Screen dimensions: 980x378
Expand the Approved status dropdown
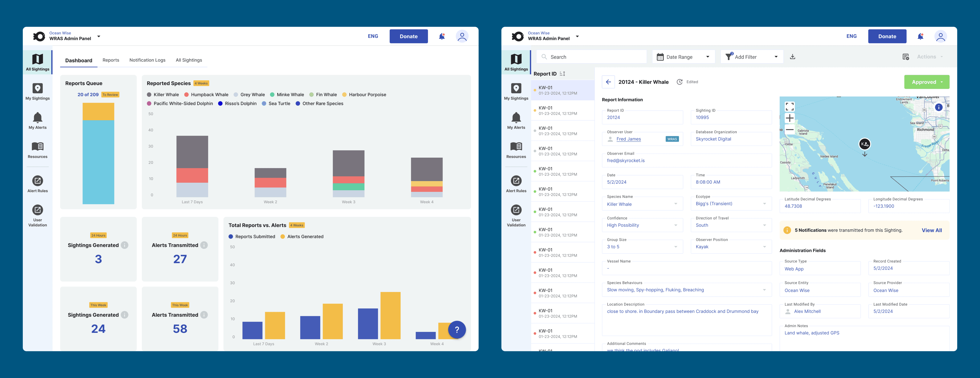[x=926, y=82]
